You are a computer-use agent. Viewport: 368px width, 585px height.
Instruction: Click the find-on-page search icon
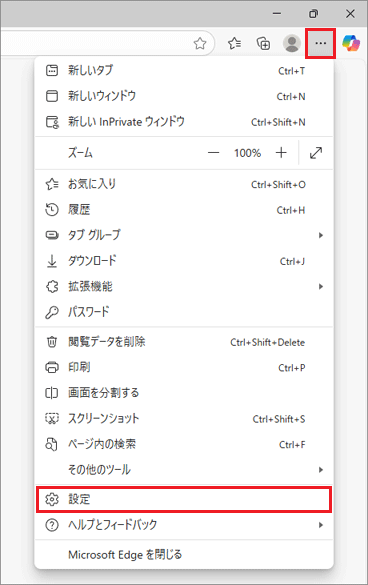click(52, 444)
